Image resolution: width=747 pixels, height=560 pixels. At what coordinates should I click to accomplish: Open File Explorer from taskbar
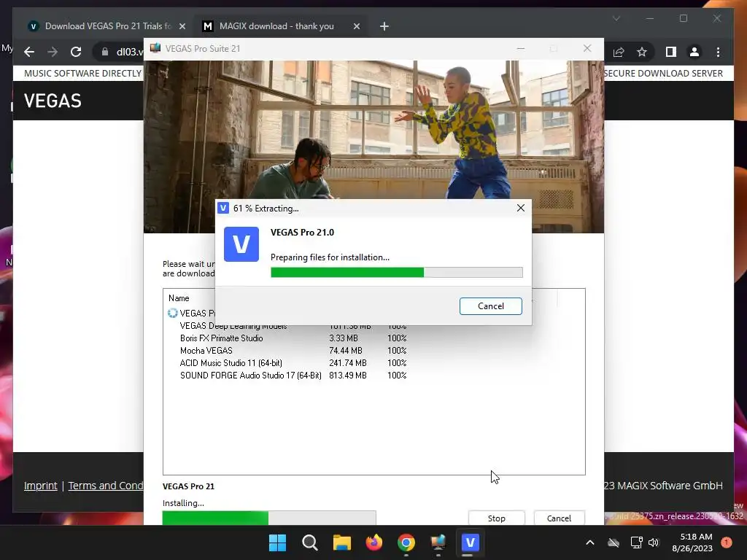click(341, 542)
